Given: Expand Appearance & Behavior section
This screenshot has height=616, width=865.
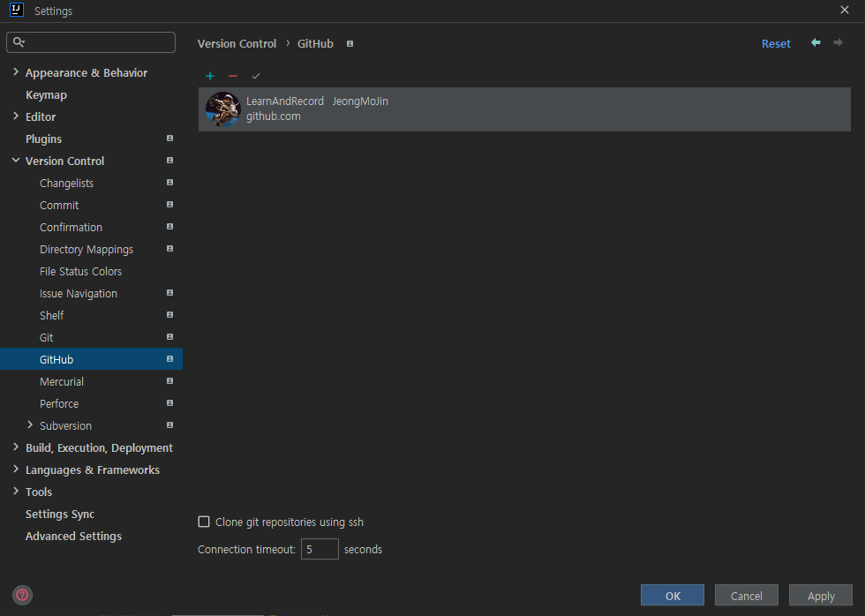Looking at the screenshot, I should click(16, 71).
